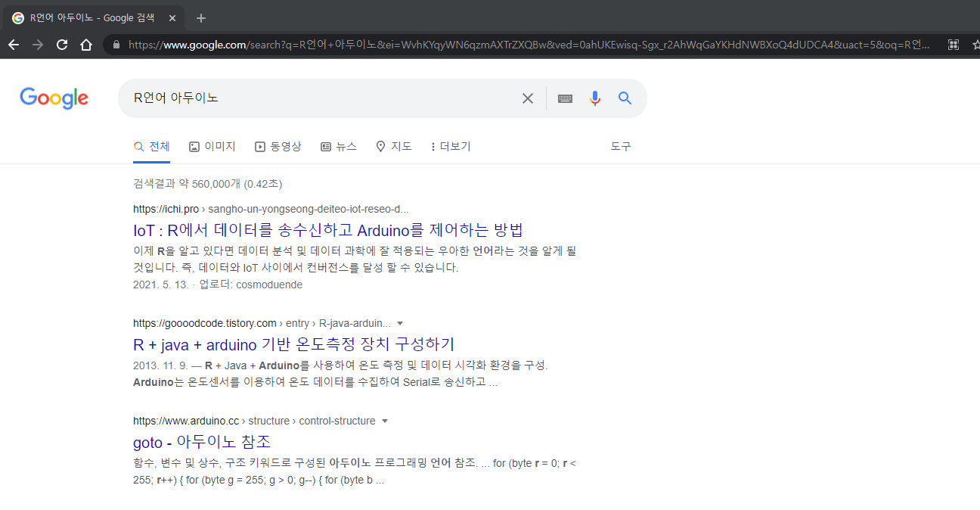This screenshot has height=510, width=980.
Task: Click the Google logo
Action: click(54, 98)
